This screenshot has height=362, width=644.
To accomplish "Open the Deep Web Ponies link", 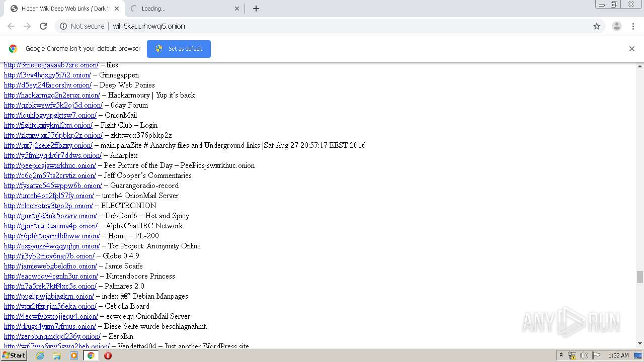I will (x=48, y=85).
